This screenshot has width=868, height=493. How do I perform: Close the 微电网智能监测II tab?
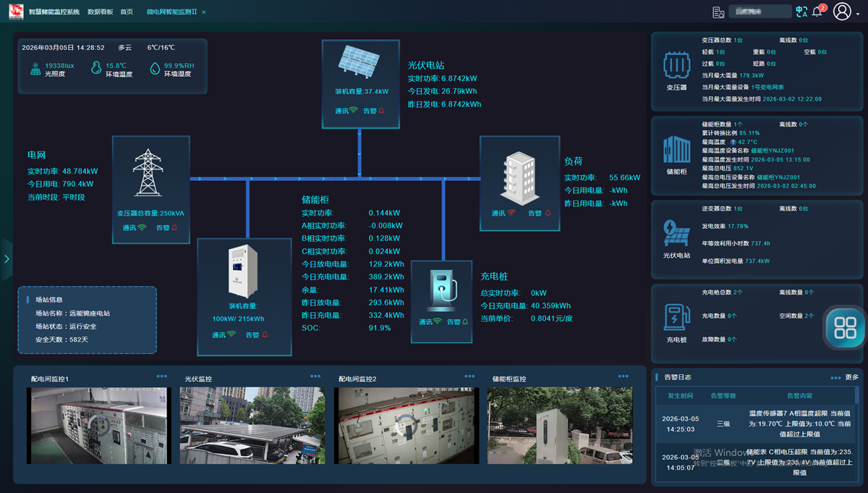click(204, 12)
